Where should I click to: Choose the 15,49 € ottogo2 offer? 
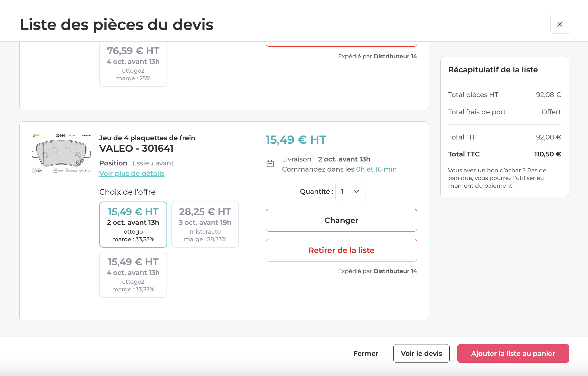click(133, 274)
